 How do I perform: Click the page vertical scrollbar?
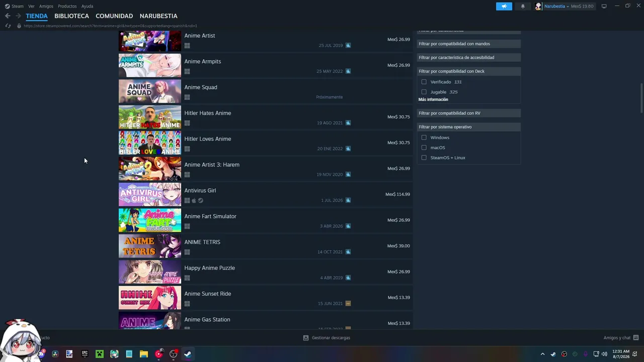(x=641, y=98)
